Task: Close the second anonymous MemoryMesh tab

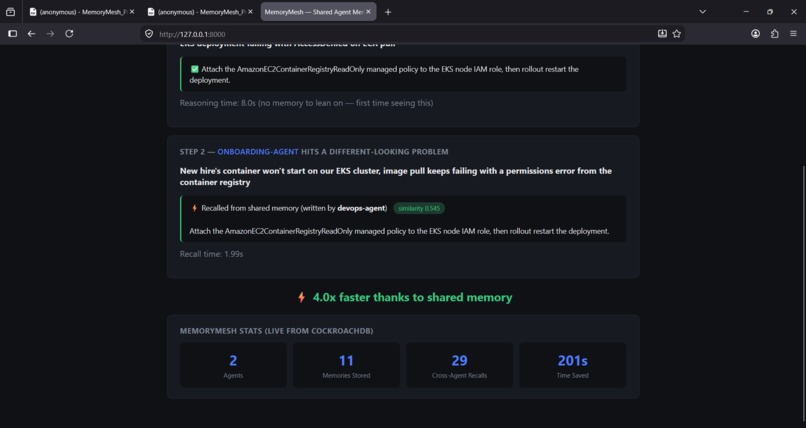Action: click(250, 12)
